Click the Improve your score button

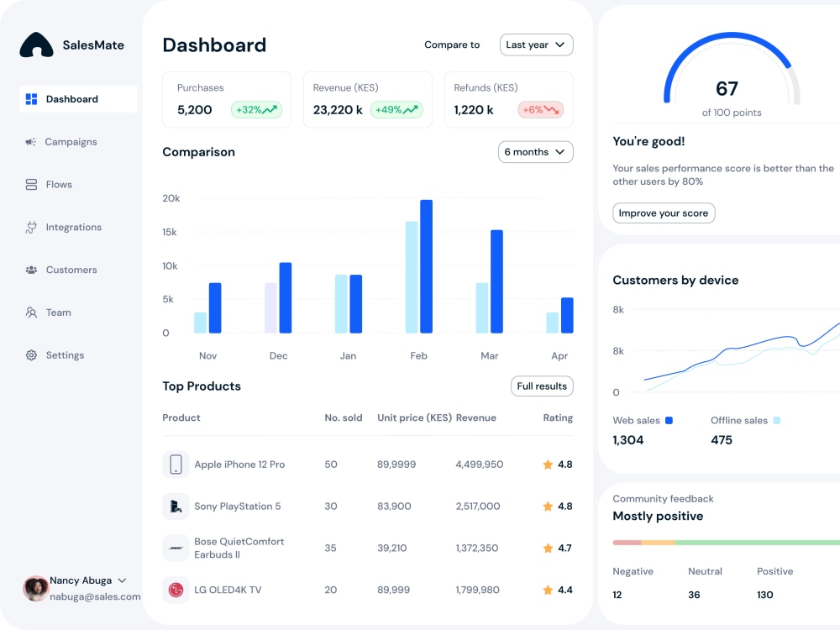tap(664, 213)
